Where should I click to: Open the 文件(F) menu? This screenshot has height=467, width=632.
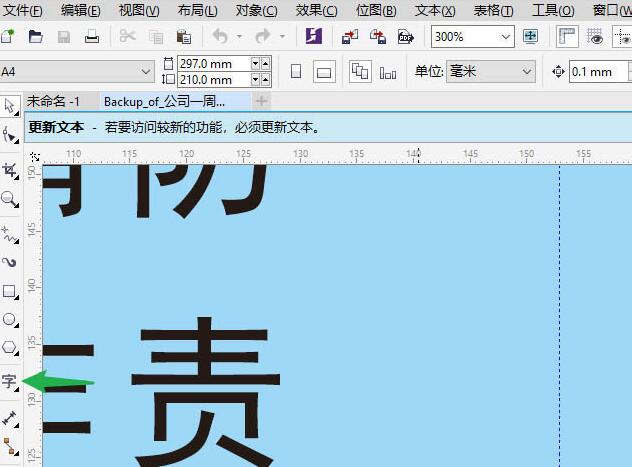[23, 10]
